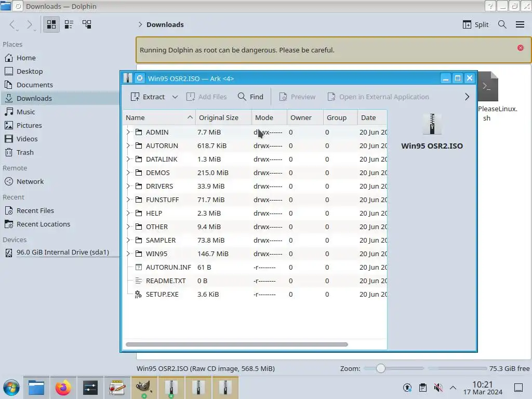
Task: Sort by Date column header
Action: [372, 118]
